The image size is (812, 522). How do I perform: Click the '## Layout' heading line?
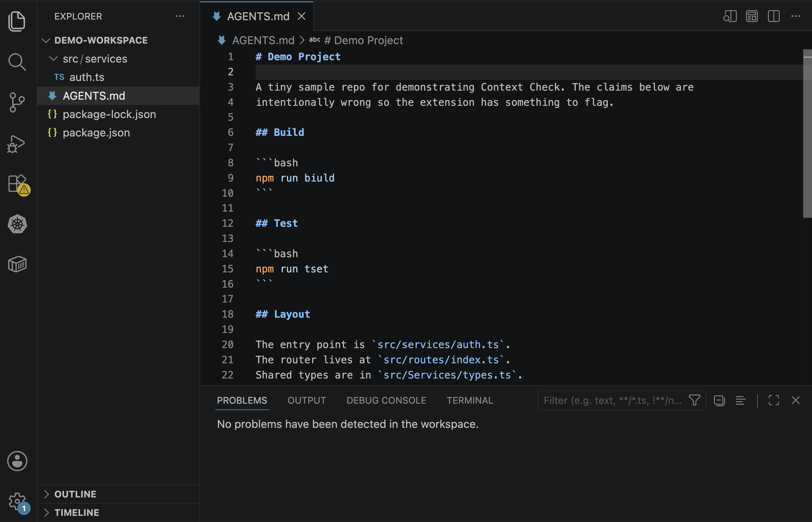(283, 314)
